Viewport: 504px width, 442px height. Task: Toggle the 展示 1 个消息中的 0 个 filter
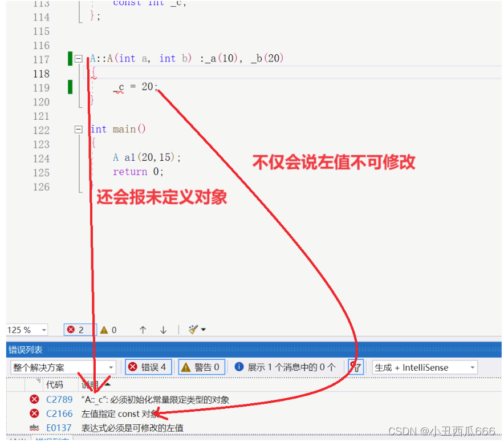[x=285, y=367]
